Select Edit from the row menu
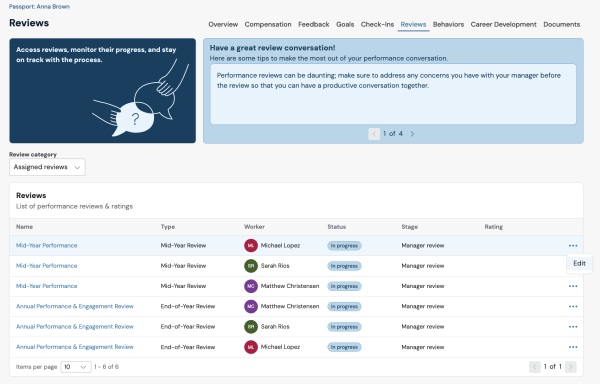The width and height of the screenshot is (600, 384). point(579,263)
